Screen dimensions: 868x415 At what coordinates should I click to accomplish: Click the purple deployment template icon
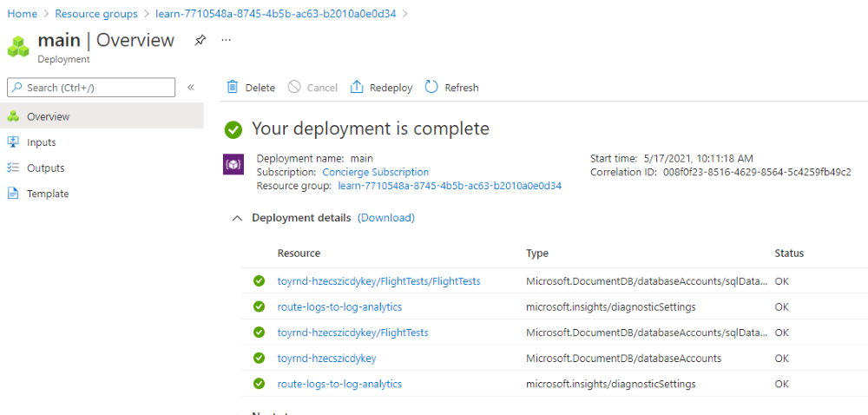click(x=233, y=164)
